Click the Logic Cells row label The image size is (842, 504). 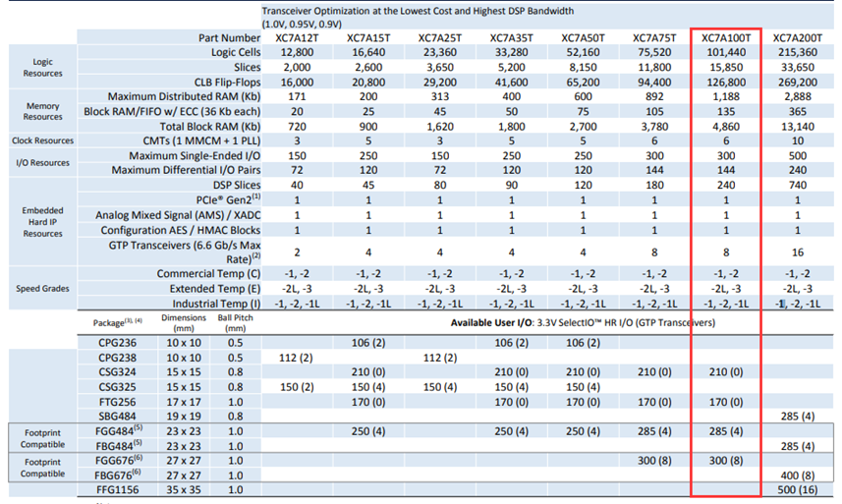coord(236,53)
